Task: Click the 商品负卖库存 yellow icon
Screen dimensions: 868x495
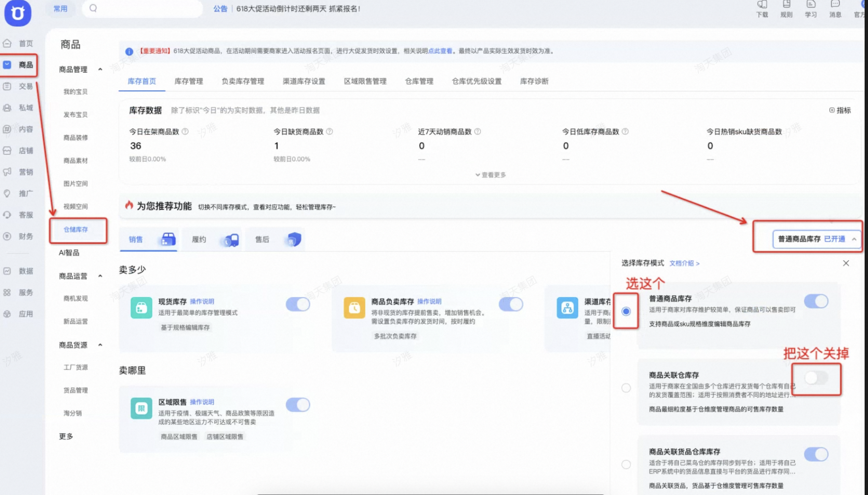Action: coord(354,308)
